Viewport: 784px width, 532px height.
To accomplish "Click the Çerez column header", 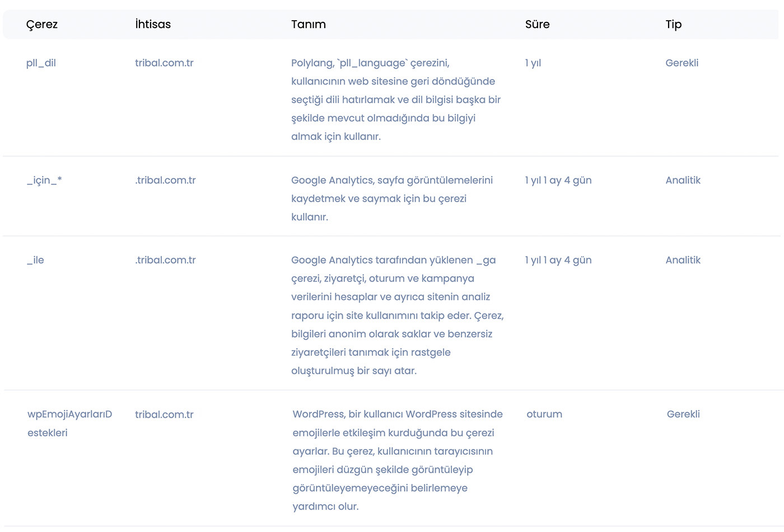I will coord(42,25).
